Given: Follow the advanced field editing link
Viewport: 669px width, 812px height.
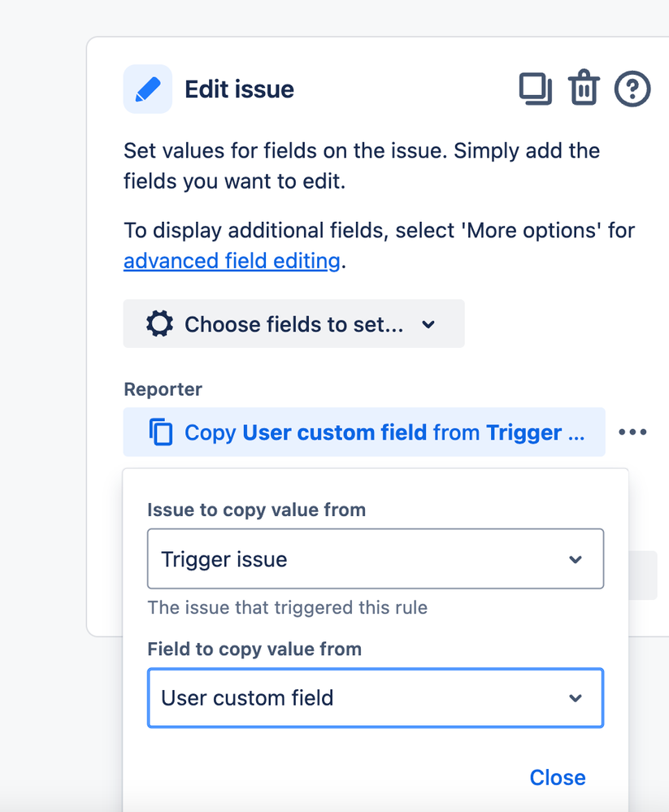Looking at the screenshot, I should (231, 261).
